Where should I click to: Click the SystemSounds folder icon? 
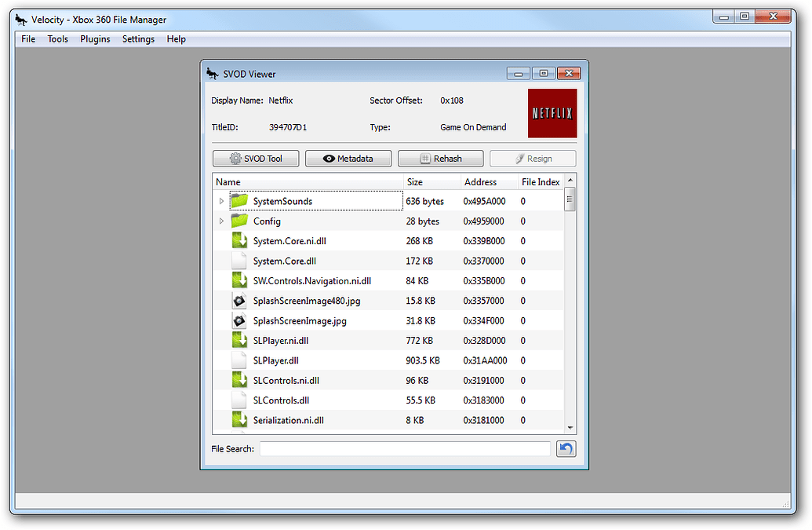point(239,201)
